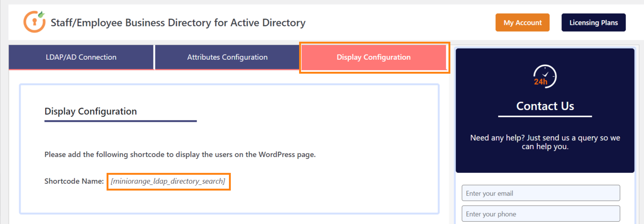Click the 'Need any help?' message text
The image size is (644, 224).
coord(545,142)
